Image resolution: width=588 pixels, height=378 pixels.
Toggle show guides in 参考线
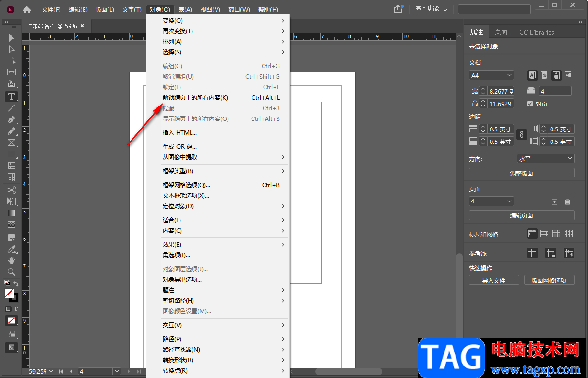[x=532, y=253]
